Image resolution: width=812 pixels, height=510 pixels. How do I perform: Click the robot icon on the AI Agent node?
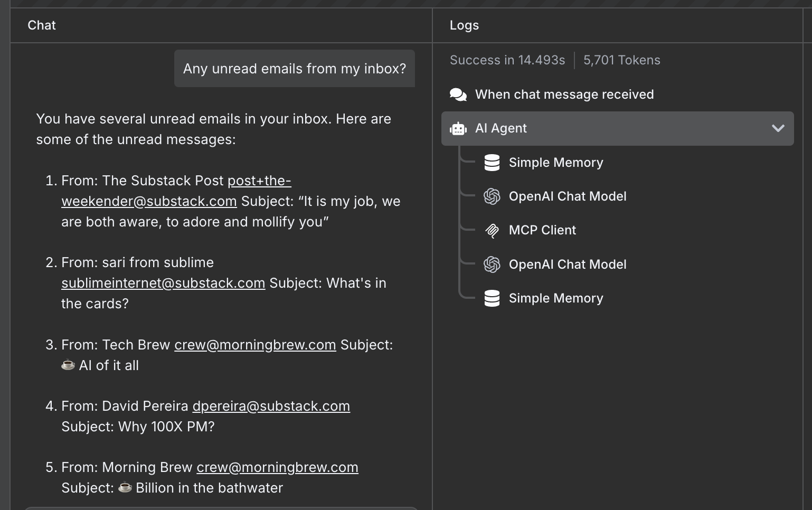[x=457, y=128]
